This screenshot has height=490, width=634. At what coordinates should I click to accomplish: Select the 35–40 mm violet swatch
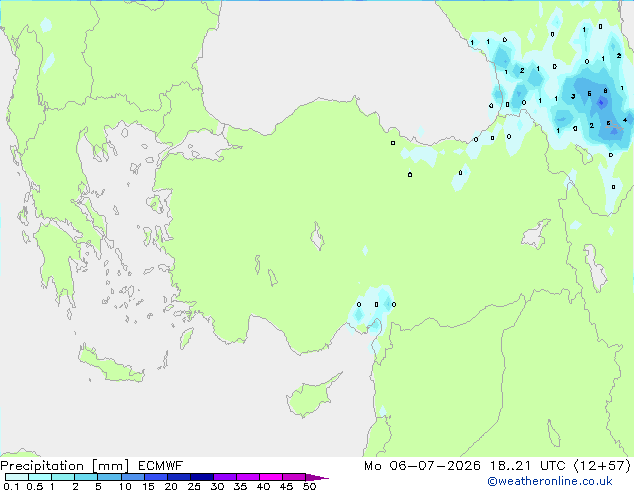point(247,477)
